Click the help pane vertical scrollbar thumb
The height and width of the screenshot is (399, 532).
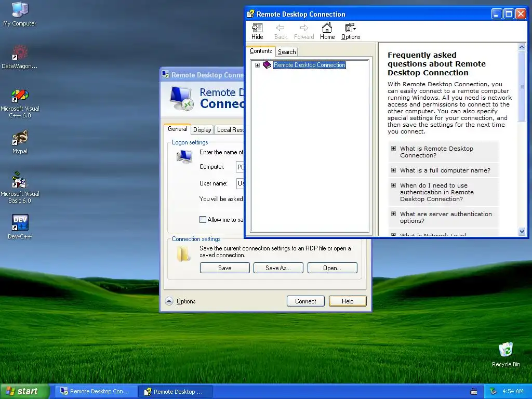pos(522,87)
